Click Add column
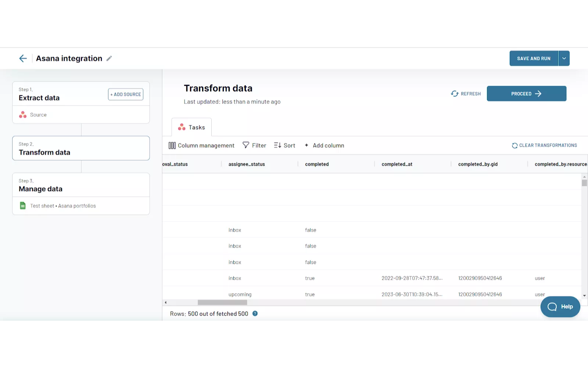Screen dimensions: 588x368 tap(325, 145)
